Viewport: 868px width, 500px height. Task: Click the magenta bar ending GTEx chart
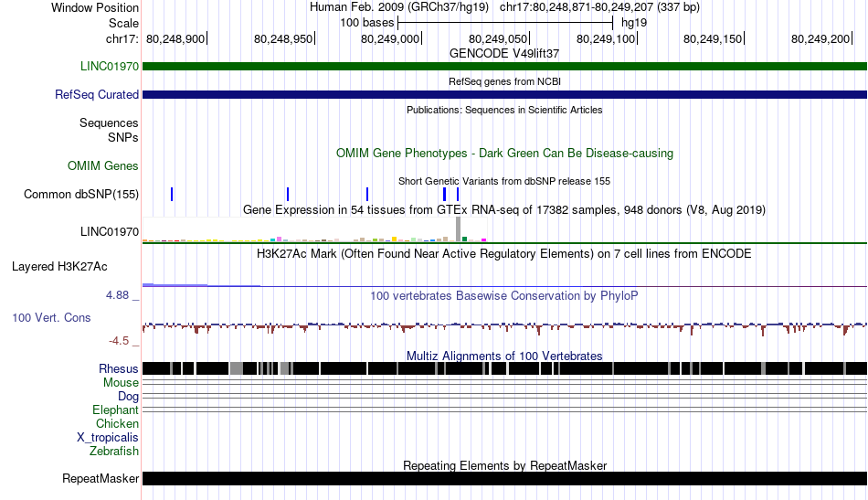point(484,240)
